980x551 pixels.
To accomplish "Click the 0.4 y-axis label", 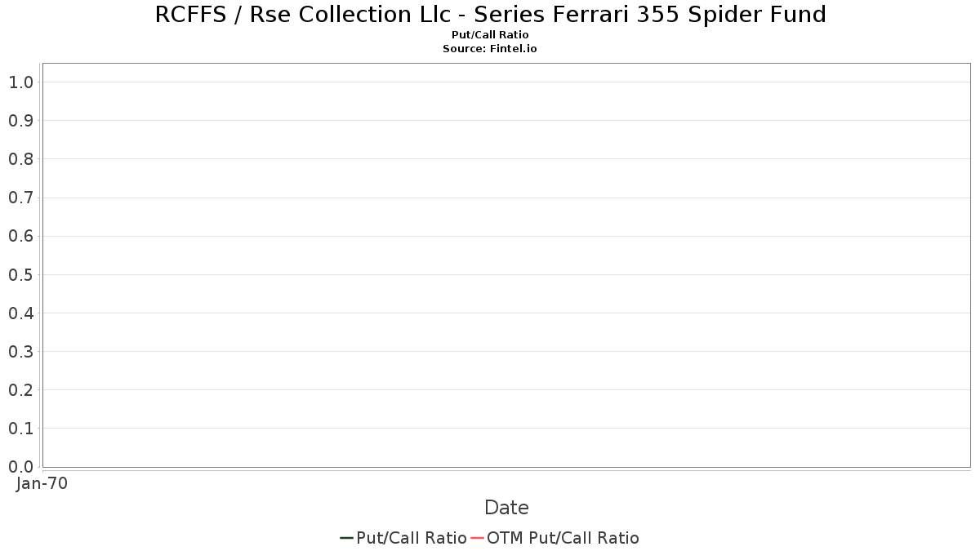I will click(x=20, y=313).
